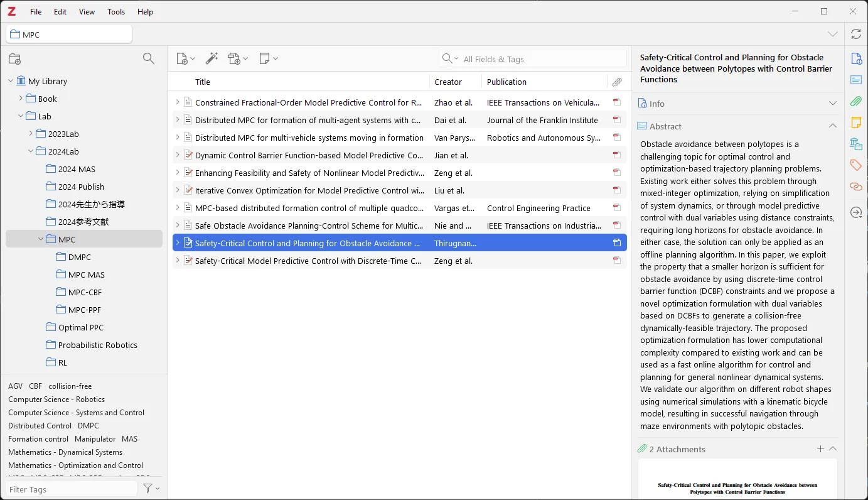Viewport: 868px width, 500px height.
Task: Open the tag filter options dropdown
Action: tap(151, 489)
